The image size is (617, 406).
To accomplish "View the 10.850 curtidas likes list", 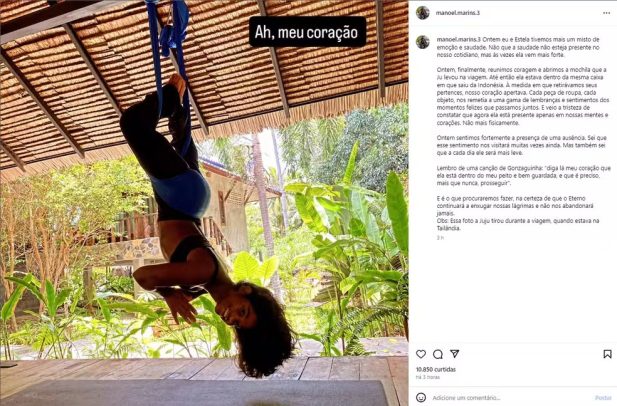I will (x=436, y=369).
